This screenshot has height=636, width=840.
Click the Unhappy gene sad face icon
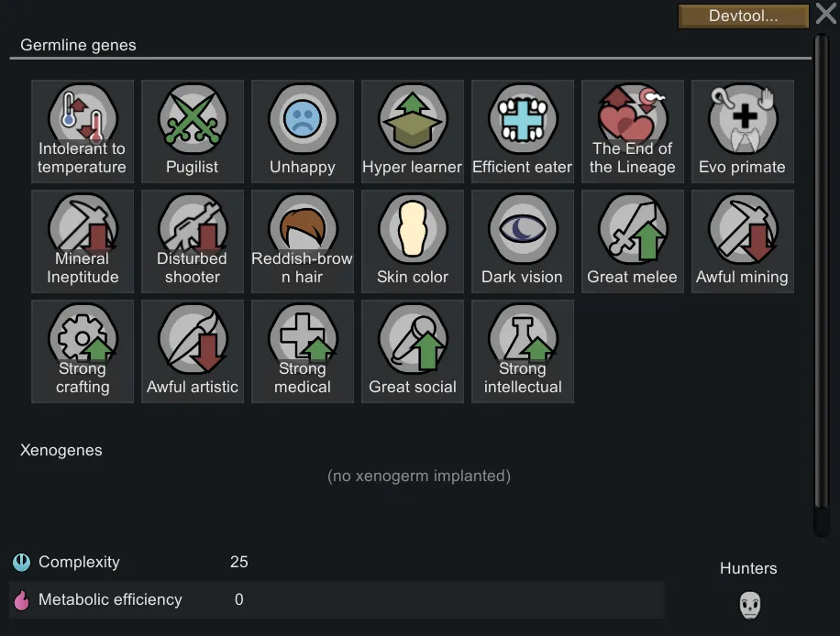[x=303, y=119]
